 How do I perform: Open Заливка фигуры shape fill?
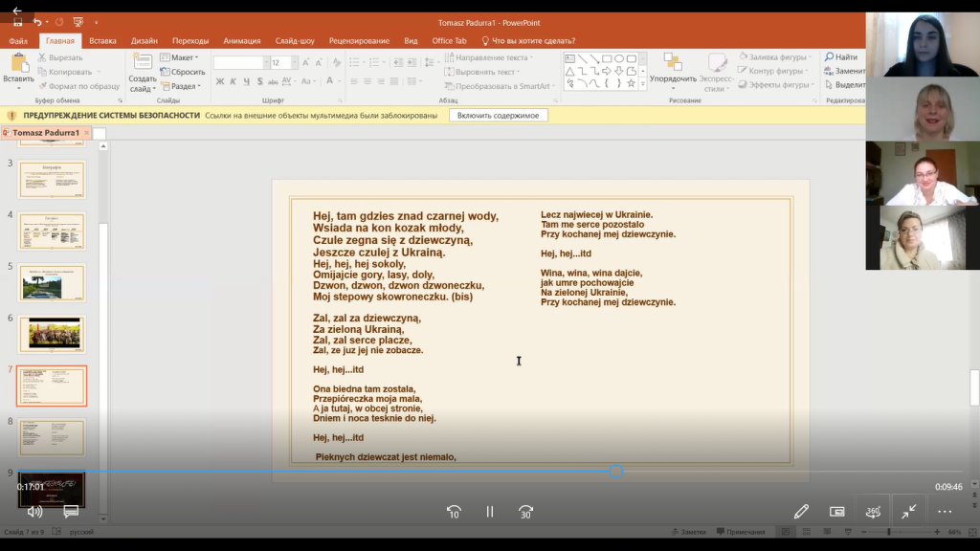[x=775, y=56]
